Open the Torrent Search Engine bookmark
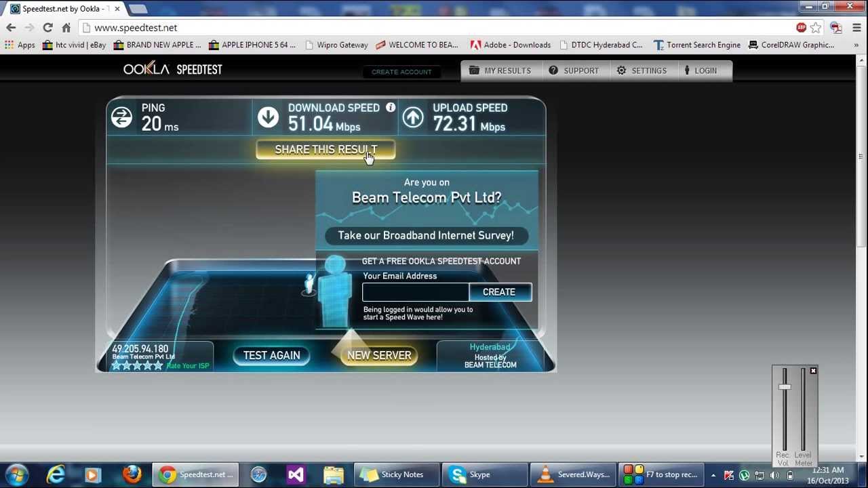868x488 pixels. (697, 45)
